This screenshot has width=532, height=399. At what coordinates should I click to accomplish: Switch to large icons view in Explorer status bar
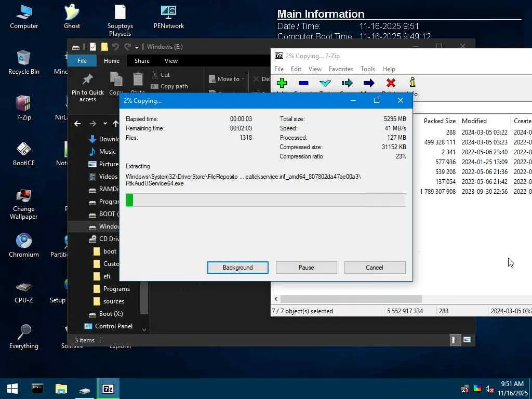(467, 340)
